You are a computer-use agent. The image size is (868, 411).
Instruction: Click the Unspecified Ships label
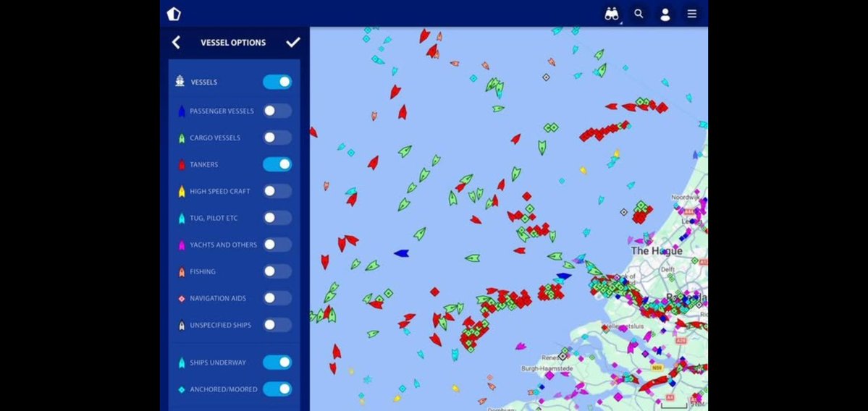[220, 325]
